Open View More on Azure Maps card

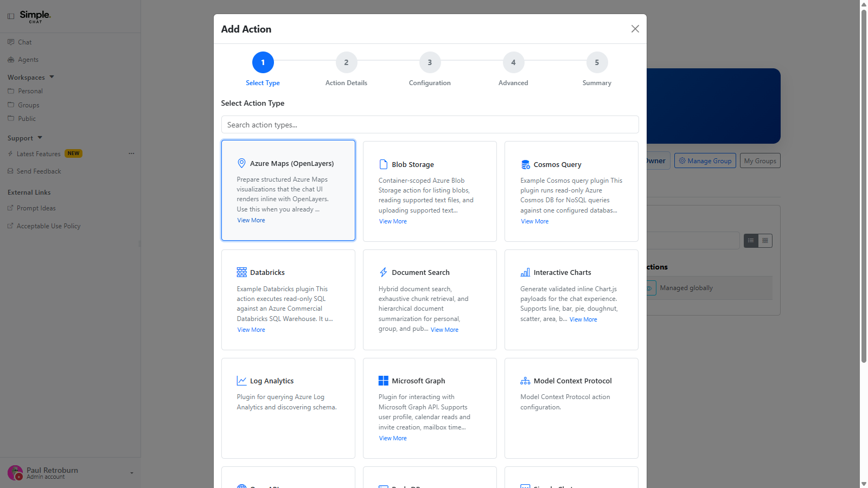(251, 220)
